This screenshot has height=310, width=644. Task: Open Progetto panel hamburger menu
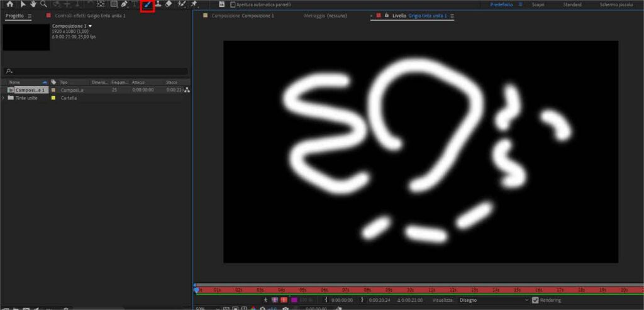tap(30, 16)
